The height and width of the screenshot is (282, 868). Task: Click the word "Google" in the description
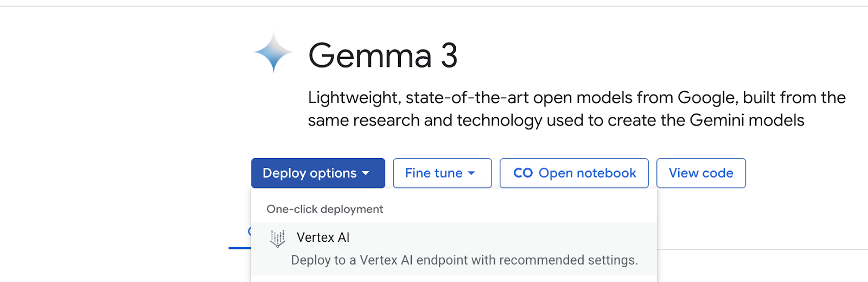(707, 98)
